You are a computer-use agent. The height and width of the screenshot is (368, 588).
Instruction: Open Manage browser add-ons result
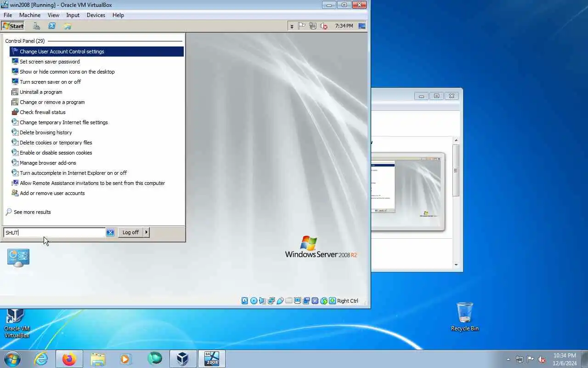pyautogui.click(x=96, y=163)
